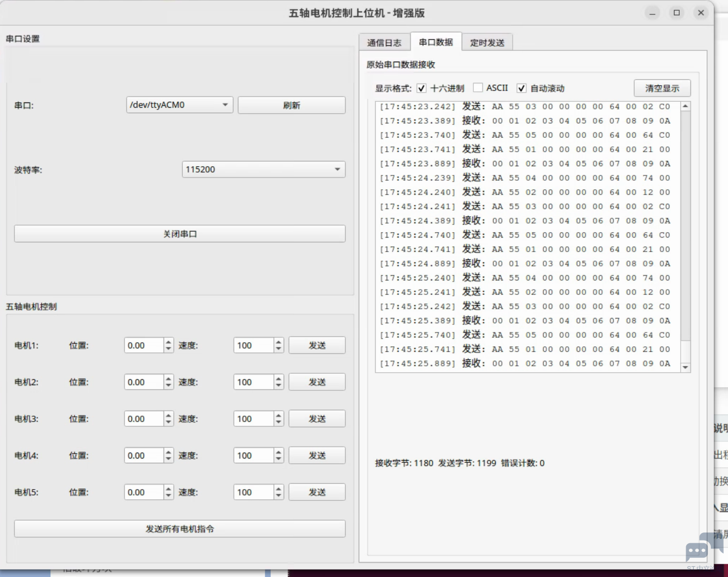This screenshot has width=728, height=577.
Task: Toggle the 自动滚动 auto-scroll checkbox
Action: (521, 88)
